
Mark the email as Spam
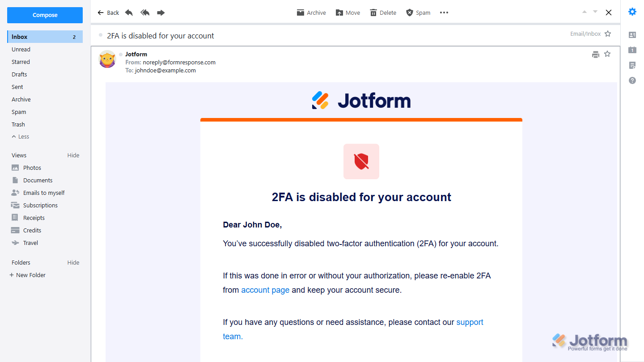[418, 12]
